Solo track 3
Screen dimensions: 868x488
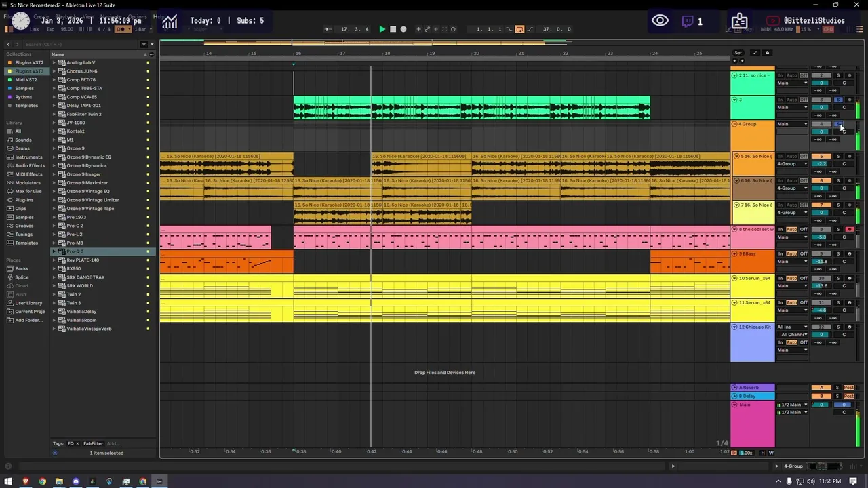tap(838, 100)
